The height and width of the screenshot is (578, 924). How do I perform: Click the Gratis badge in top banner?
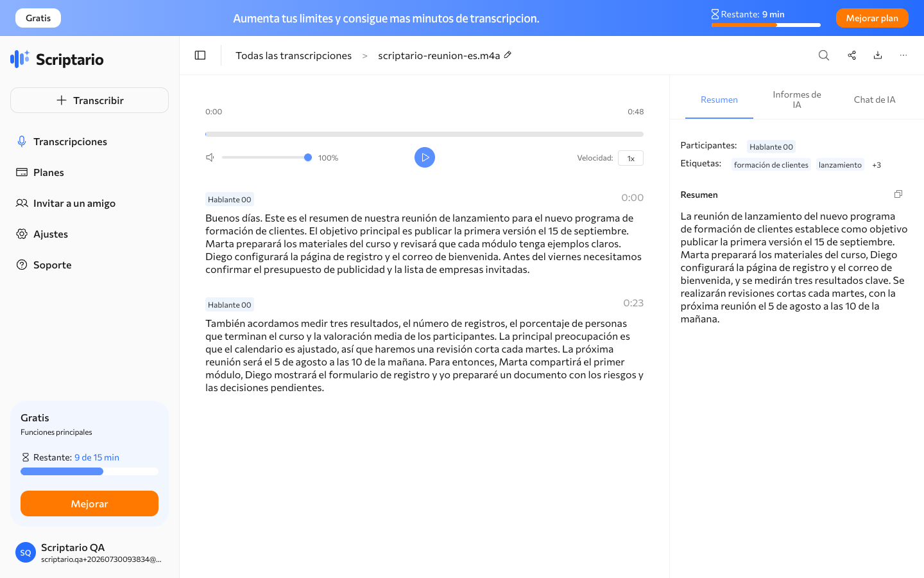point(38,18)
